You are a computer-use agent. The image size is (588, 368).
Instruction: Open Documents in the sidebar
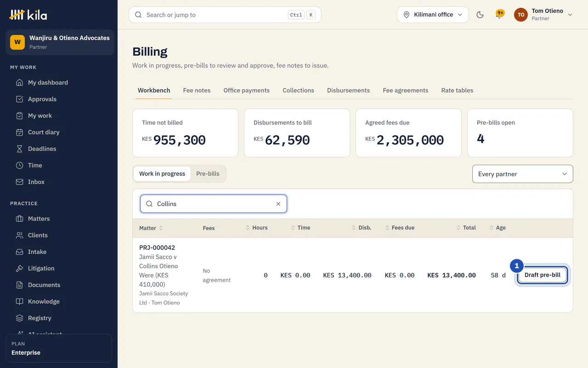point(59,285)
